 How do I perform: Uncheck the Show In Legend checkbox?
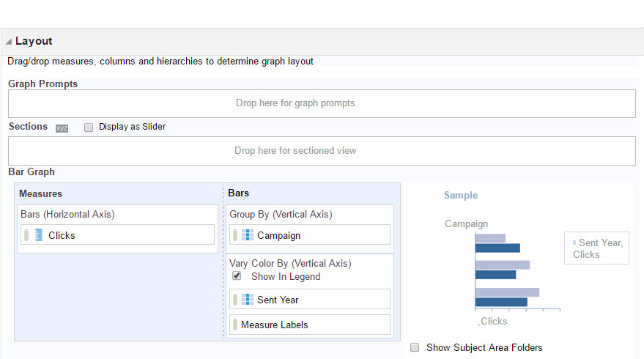coord(237,276)
